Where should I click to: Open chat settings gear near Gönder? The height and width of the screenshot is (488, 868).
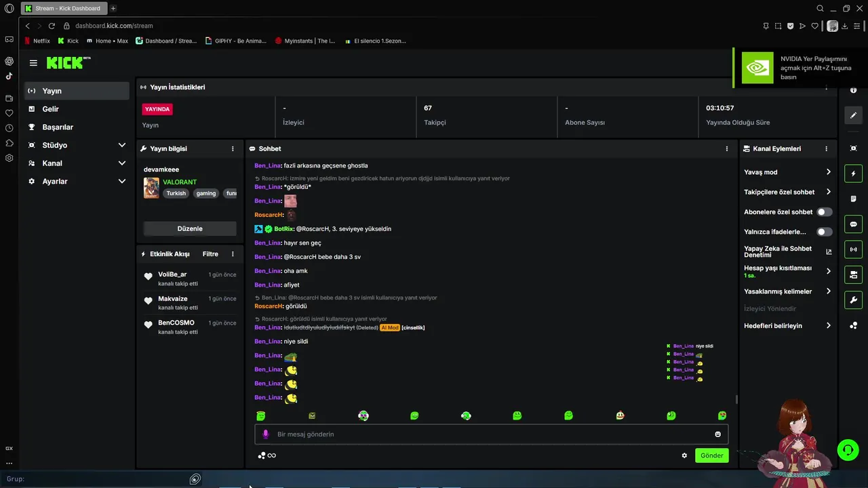point(684,455)
